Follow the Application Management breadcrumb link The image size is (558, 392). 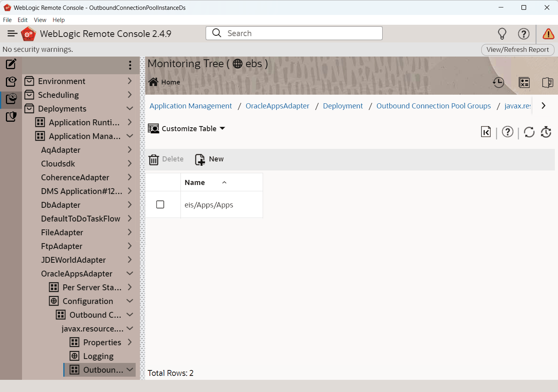[x=191, y=106]
